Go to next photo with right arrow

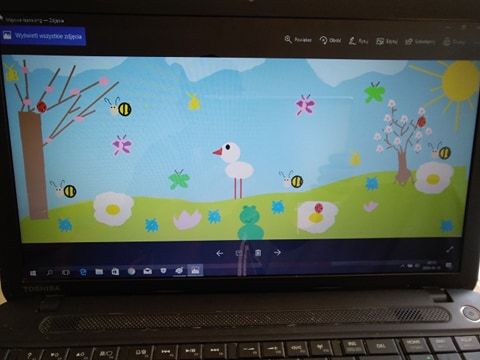coord(277,253)
